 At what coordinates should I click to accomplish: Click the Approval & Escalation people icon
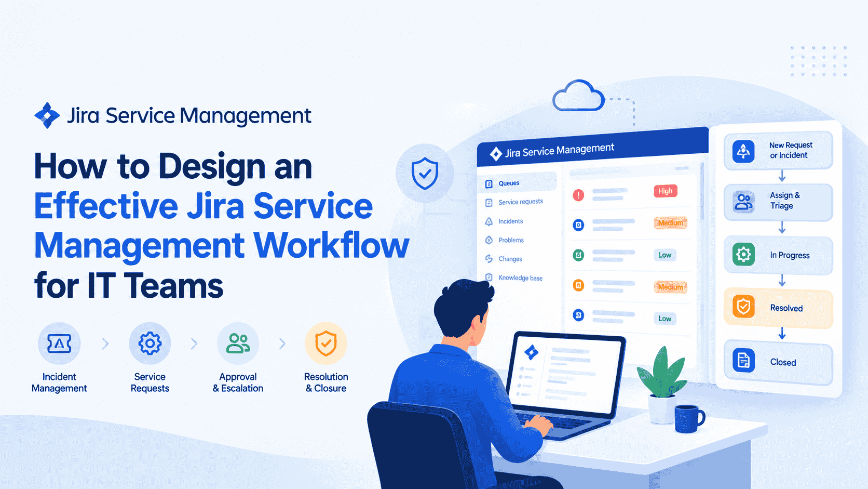(x=238, y=343)
